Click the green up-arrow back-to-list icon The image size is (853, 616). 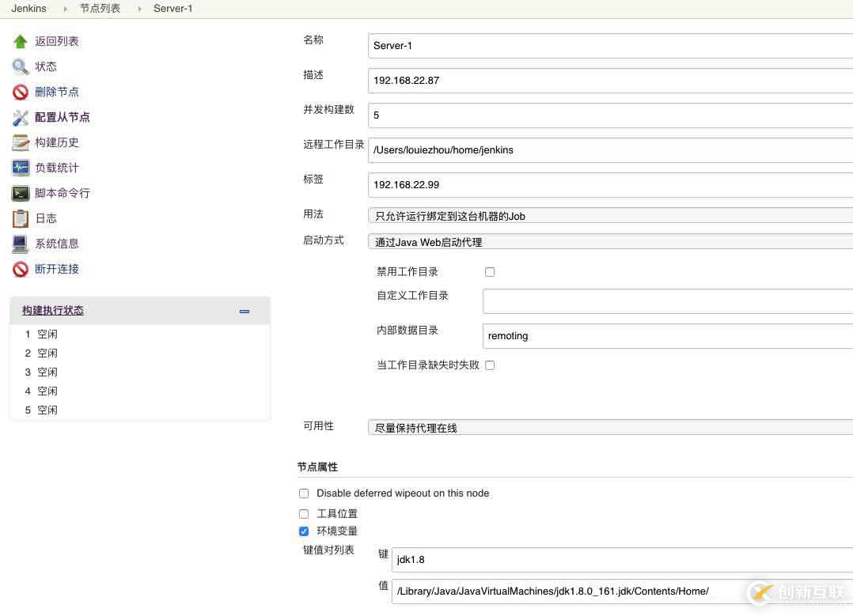click(x=20, y=41)
